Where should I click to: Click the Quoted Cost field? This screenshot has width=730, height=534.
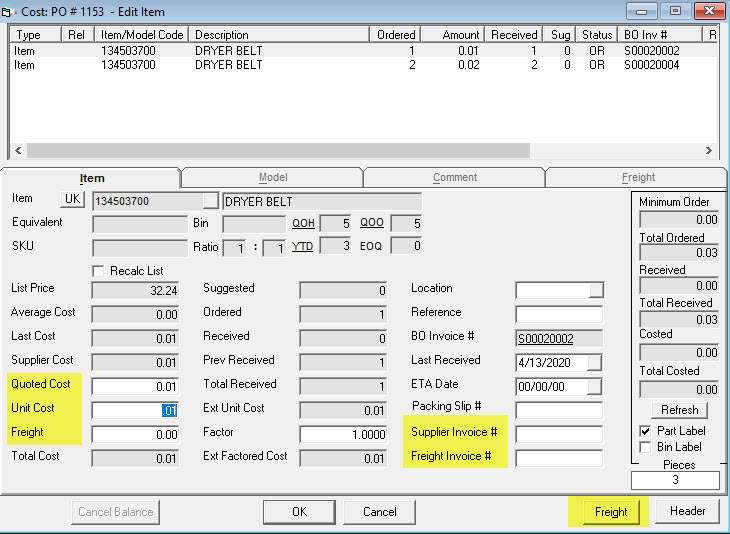coord(135,386)
